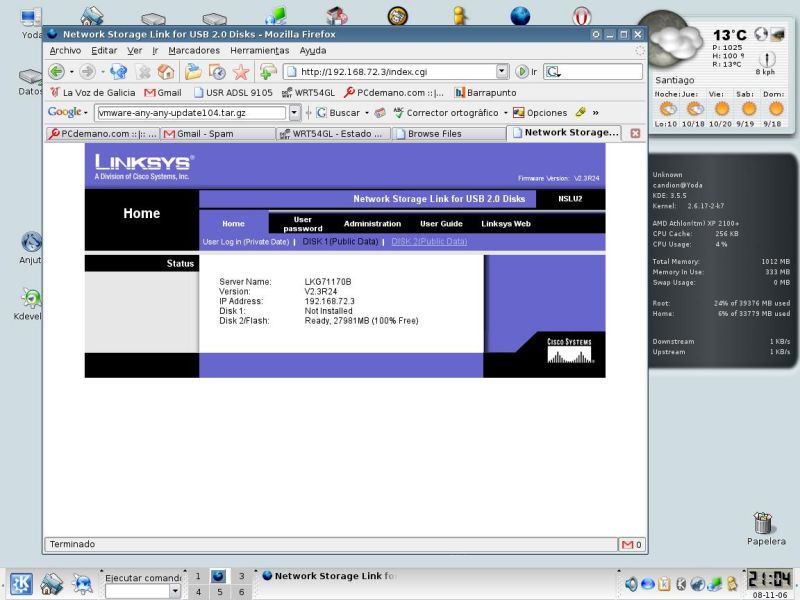This screenshot has width=800, height=600.
Task: Click the 21:04 panel clock
Action: [x=769, y=580]
